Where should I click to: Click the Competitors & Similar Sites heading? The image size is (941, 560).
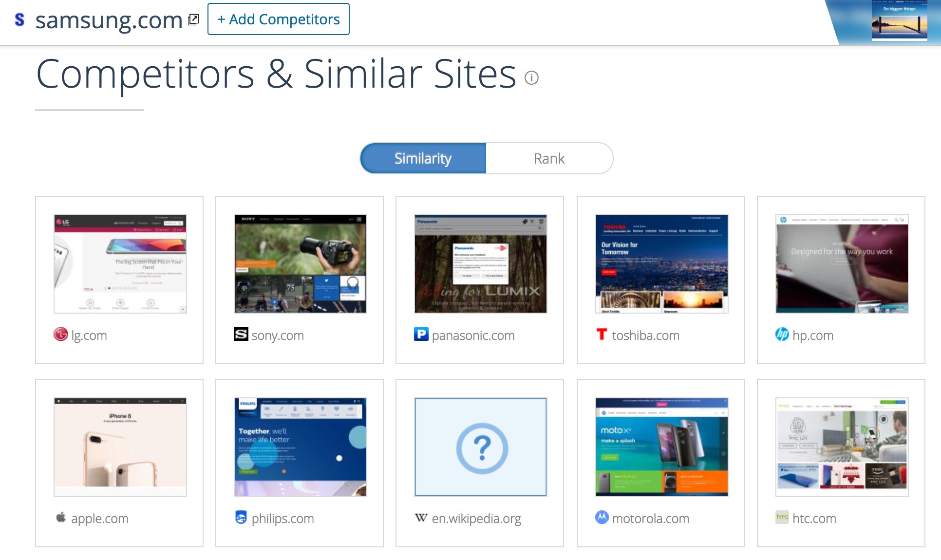pos(276,75)
